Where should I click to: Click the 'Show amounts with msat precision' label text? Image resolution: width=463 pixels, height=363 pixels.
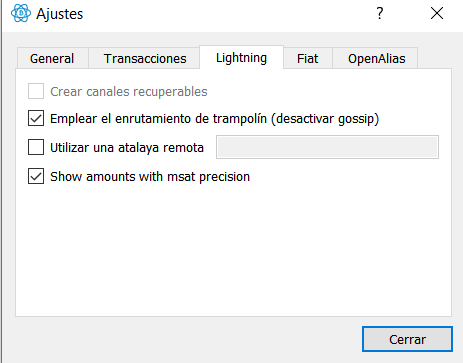click(150, 177)
